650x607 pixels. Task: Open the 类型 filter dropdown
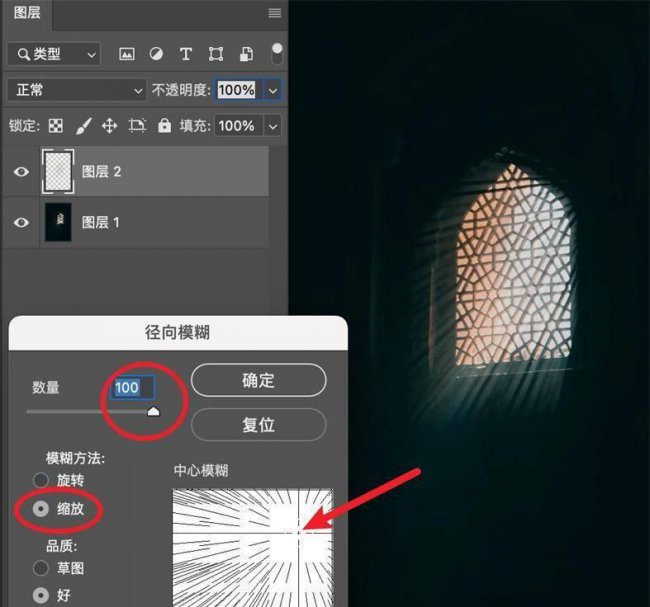coord(54,54)
